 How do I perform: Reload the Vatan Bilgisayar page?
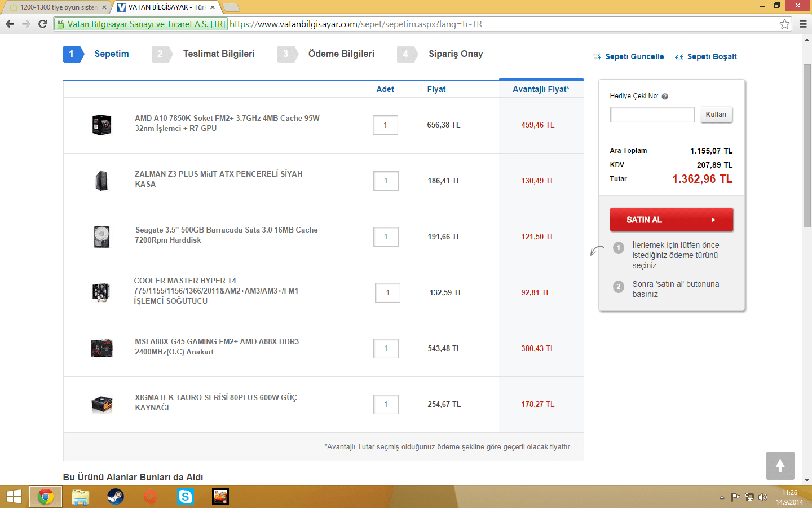[42, 24]
